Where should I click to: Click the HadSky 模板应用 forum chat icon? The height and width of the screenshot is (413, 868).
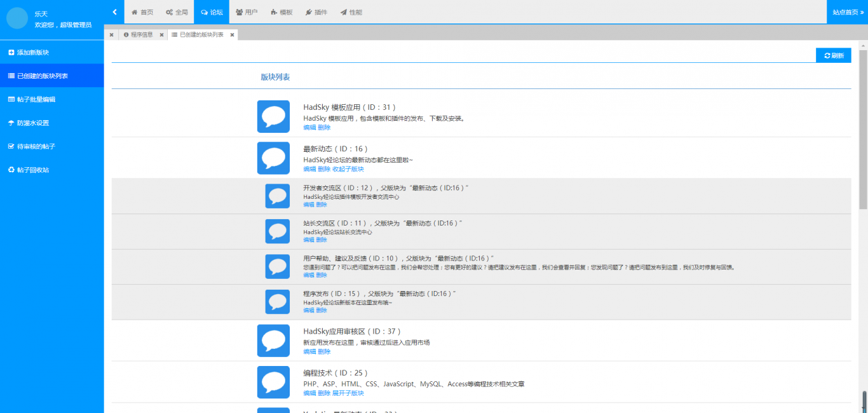pos(273,116)
